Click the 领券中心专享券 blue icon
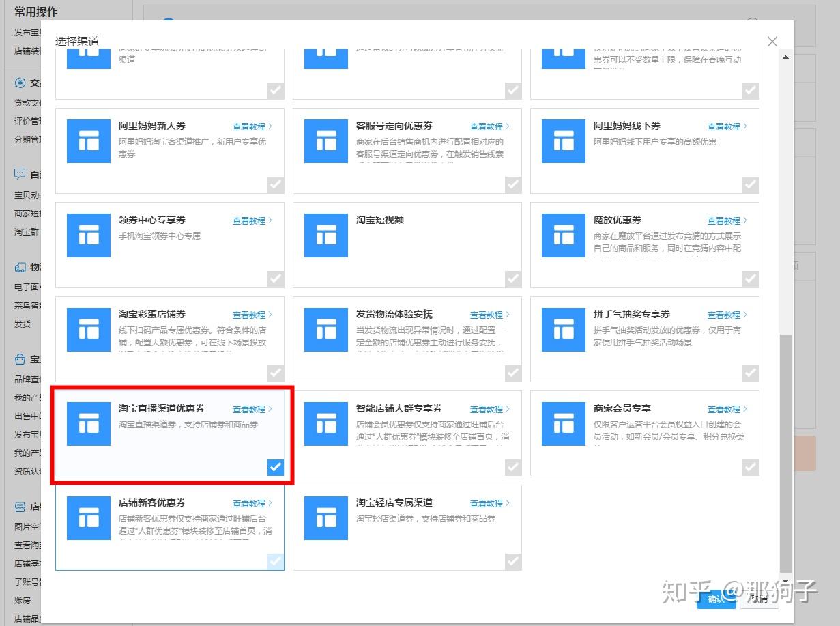 tap(89, 236)
